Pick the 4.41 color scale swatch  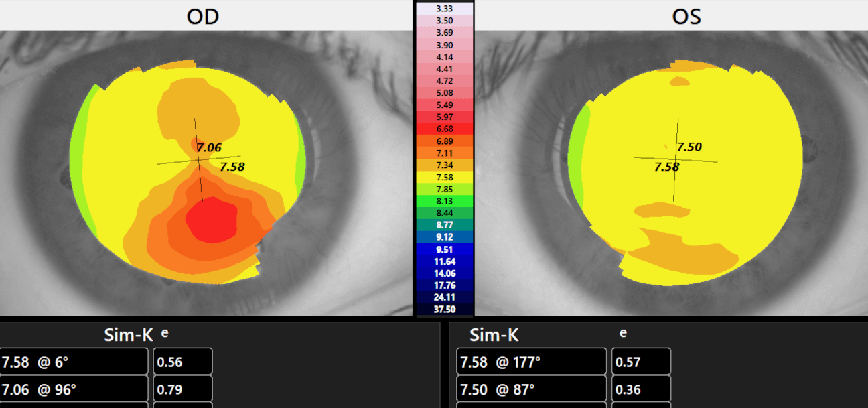pyautogui.click(x=444, y=69)
